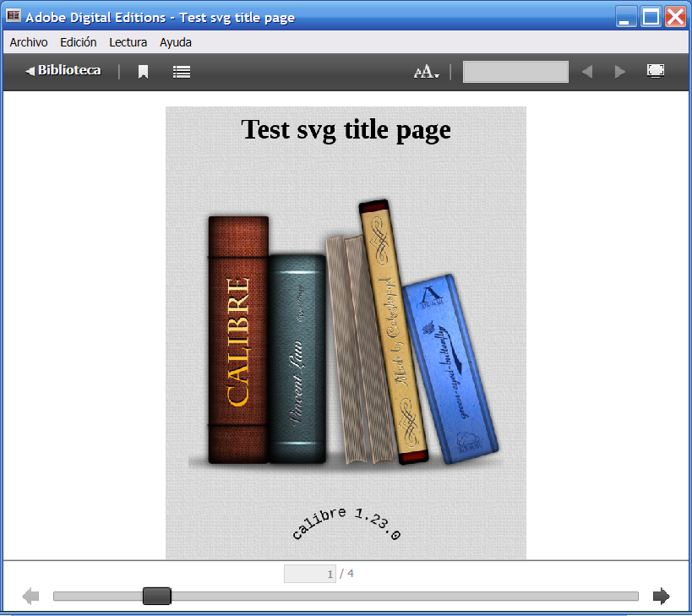Minimize the Adobe Digital Editions window
The image size is (692, 616).
[626, 17]
